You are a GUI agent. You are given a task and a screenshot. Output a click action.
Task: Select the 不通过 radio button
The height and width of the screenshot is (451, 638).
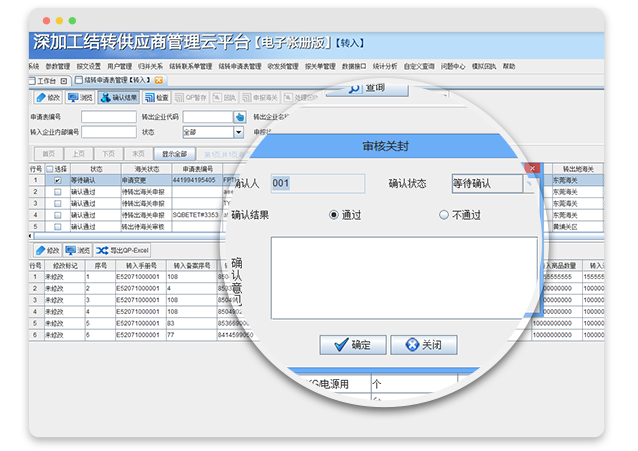pyautogui.click(x=444, y=215)
